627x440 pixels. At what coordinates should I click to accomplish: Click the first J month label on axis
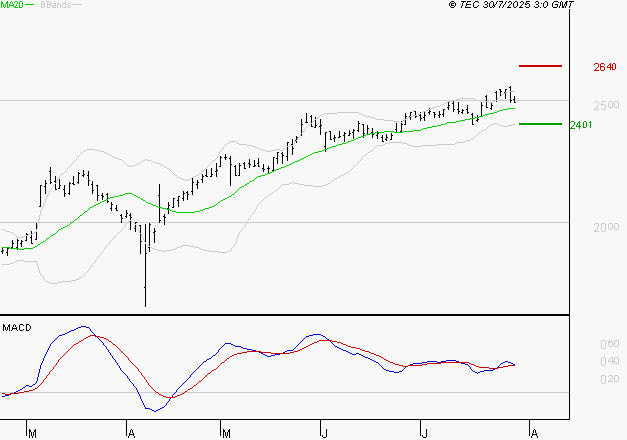[x=324, y=433]
